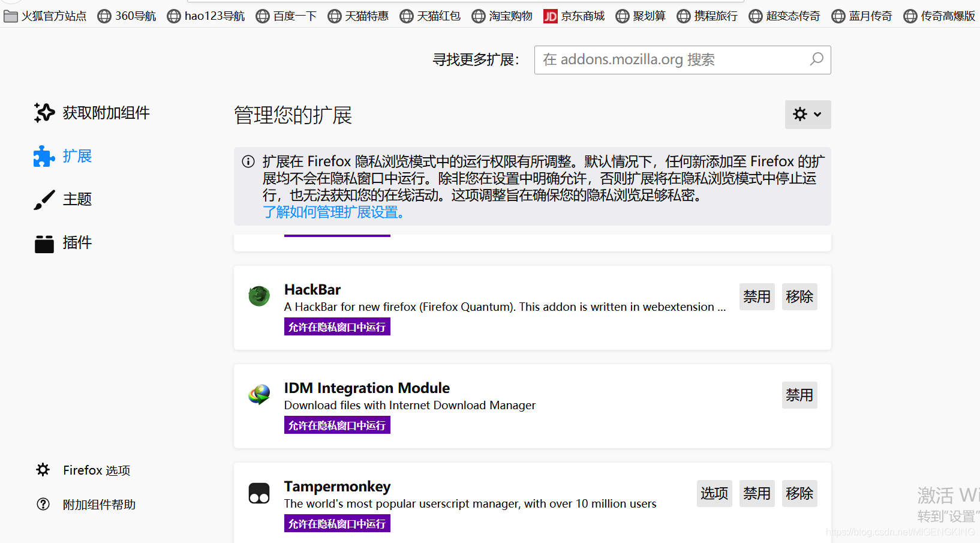
Task: Open the 传奇高爆版 bookmark
Action: [x=939, y=16]
